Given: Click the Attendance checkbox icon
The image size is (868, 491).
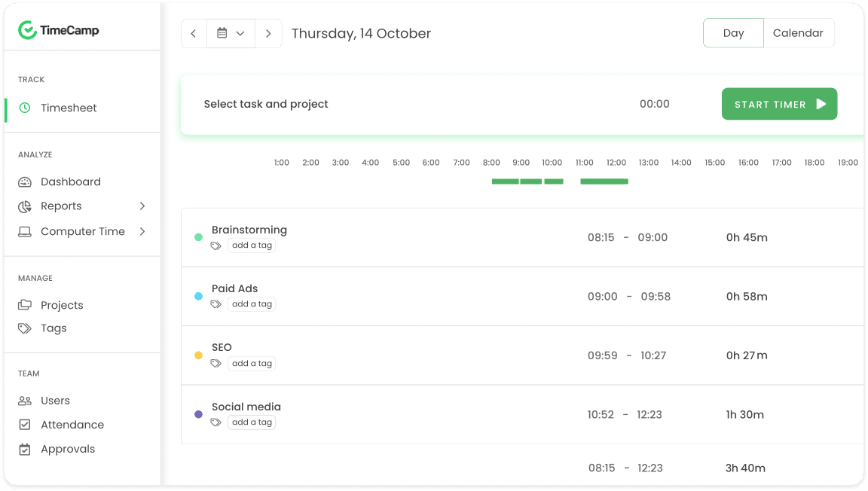Looking at the screenshot, I should point(25,425).
